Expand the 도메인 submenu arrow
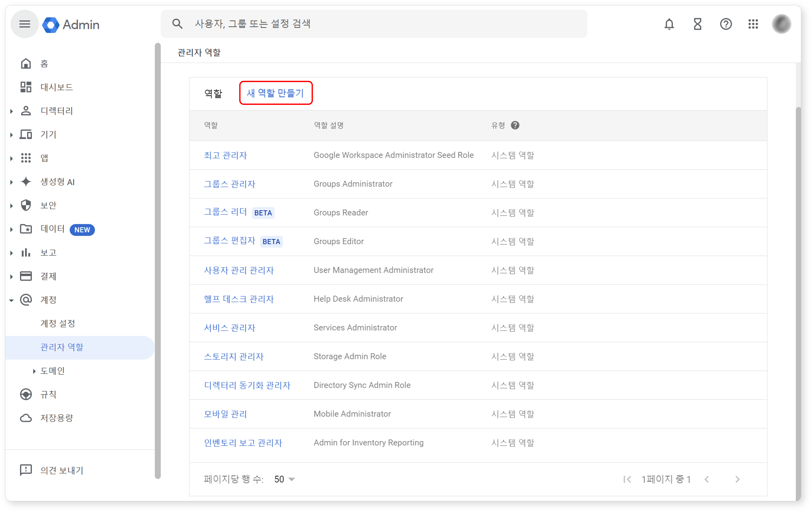 (34, 371)
